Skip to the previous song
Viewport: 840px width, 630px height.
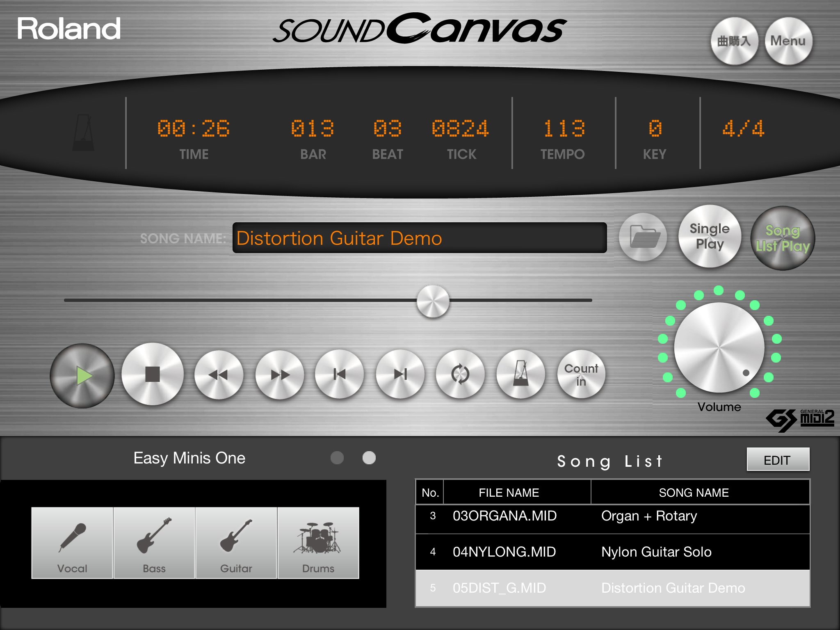[340, 374]
